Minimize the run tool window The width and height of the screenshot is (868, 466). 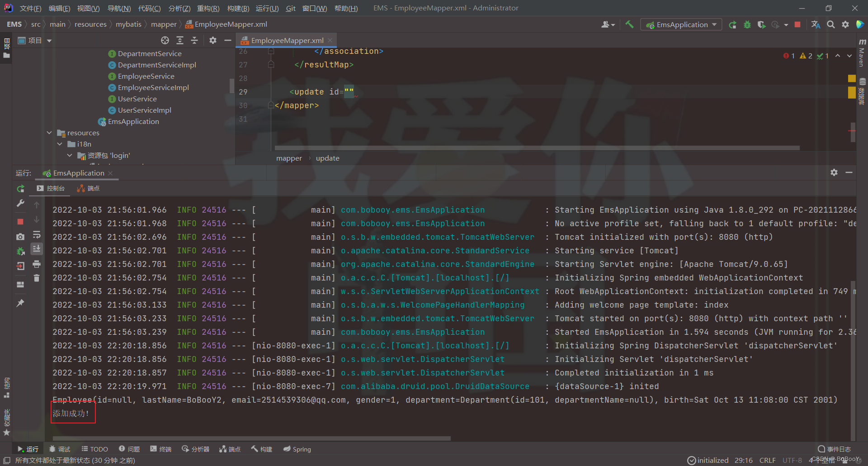click(849, 172)
